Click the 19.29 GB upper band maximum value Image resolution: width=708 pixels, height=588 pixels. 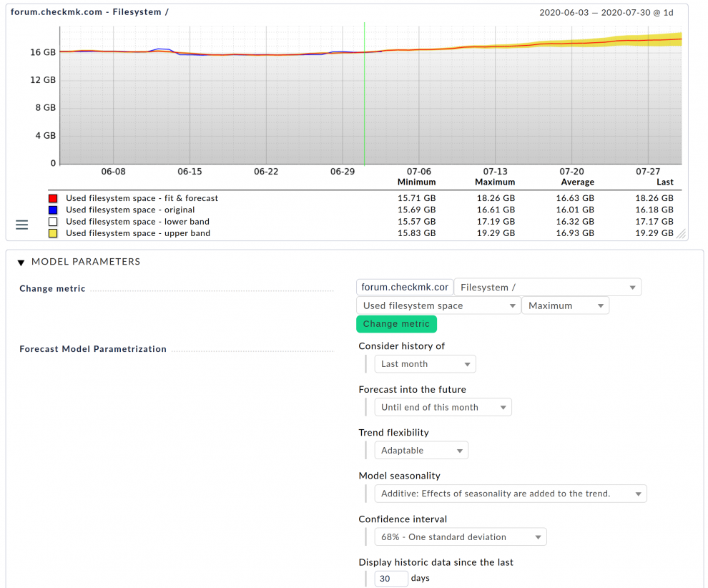496,233
